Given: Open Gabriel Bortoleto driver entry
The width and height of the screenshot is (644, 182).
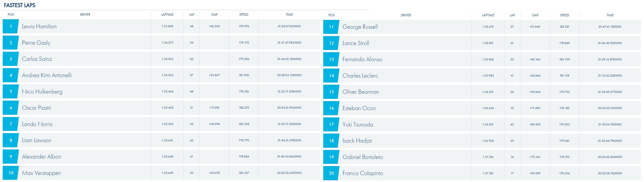Looking at the screenshot, I should 362,157.
